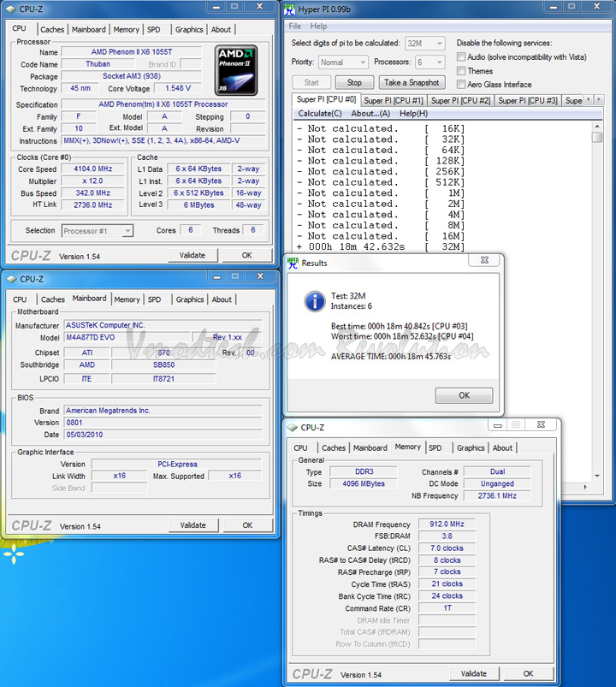Click the Stop button in Hyper PI

[x=354, y=82]
